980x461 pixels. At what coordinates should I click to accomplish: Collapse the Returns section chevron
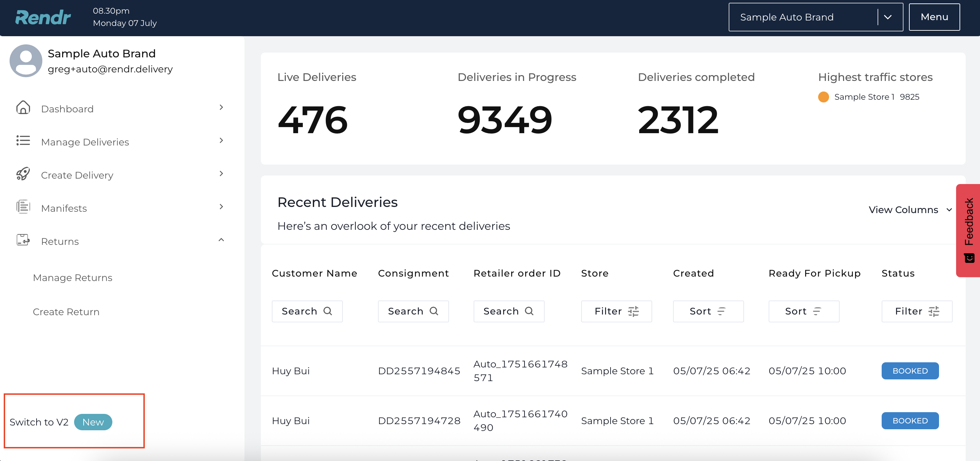[221, 240]
